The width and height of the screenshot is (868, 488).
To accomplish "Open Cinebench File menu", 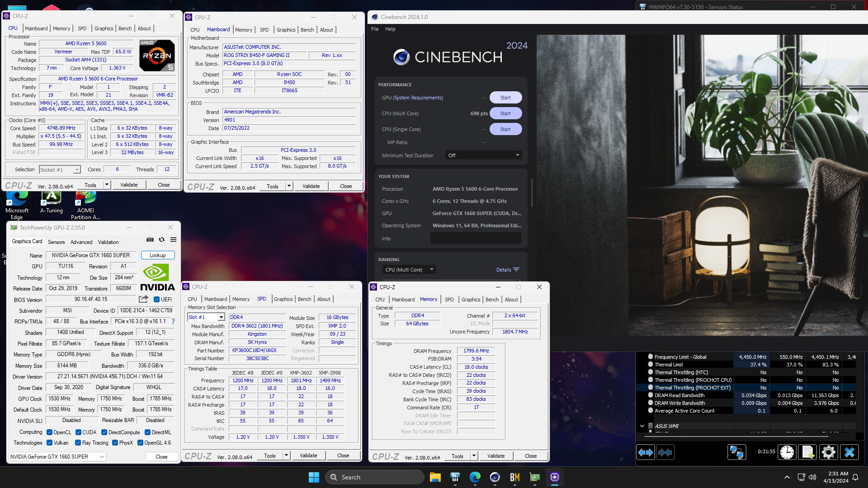I will [375, 29].
